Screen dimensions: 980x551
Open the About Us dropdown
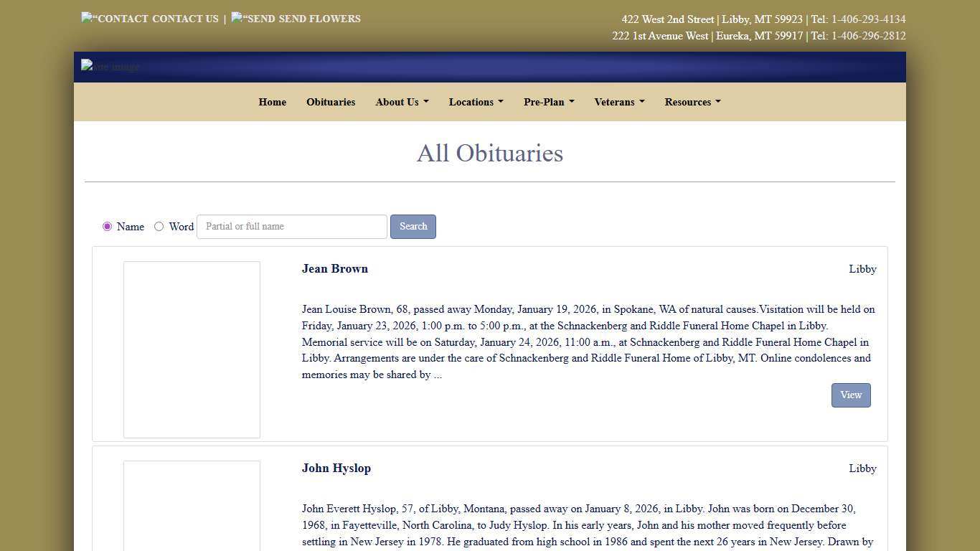[x=401, y=102]
